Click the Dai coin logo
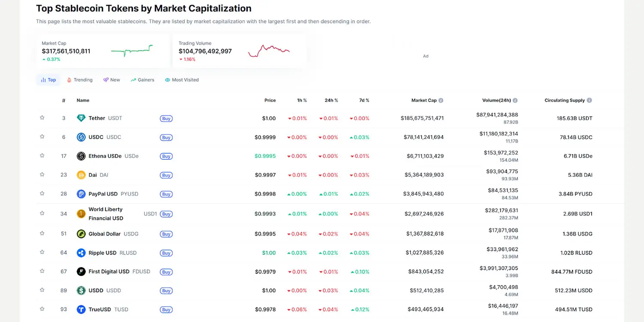Image resolution: width=644 pixels, height=322 pixels. click(82, 175)
